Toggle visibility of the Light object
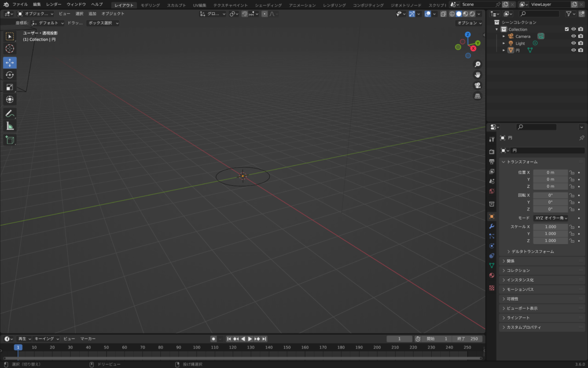This screenshot has width=588, height=368. (573, 43)
